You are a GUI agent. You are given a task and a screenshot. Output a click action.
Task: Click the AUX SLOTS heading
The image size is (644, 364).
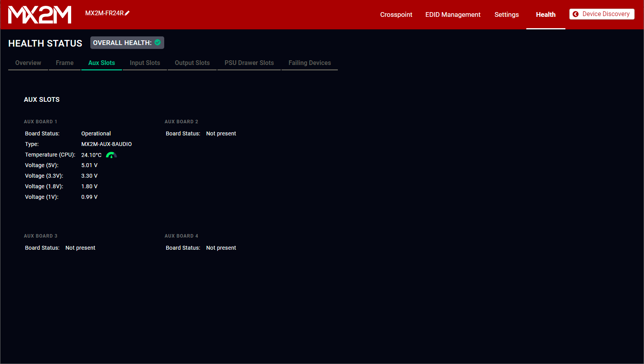click(x=42, y=99)
